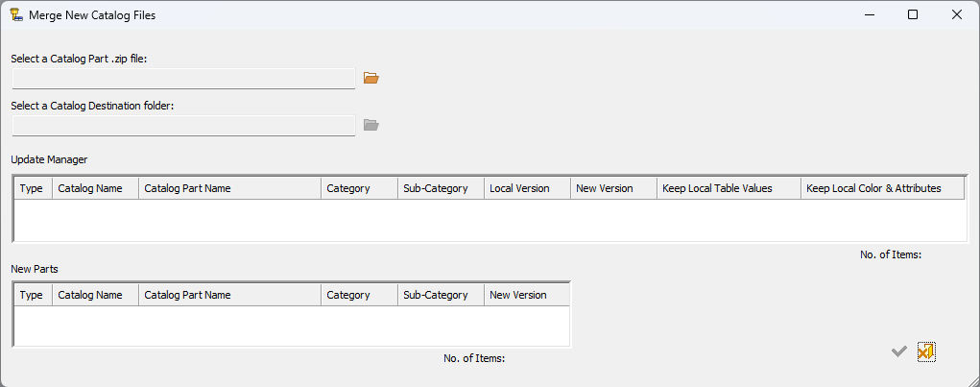Sort Update Manager by Type column
This screenshot has height=387, width=980.
[x=32, y=188]
